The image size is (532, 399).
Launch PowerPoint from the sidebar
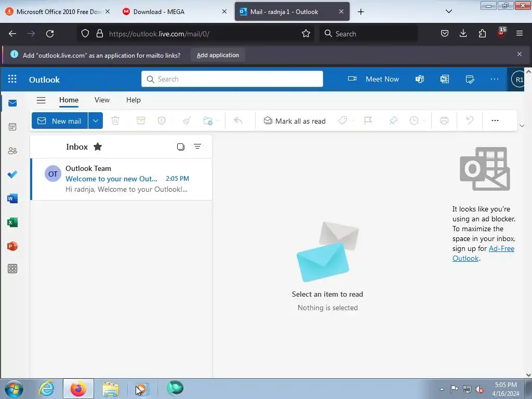pyautogui.click(x=12, y=246)
